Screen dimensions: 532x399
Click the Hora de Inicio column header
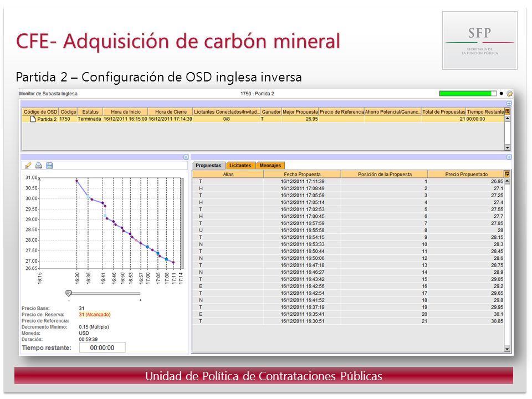[x=126, y=111]
